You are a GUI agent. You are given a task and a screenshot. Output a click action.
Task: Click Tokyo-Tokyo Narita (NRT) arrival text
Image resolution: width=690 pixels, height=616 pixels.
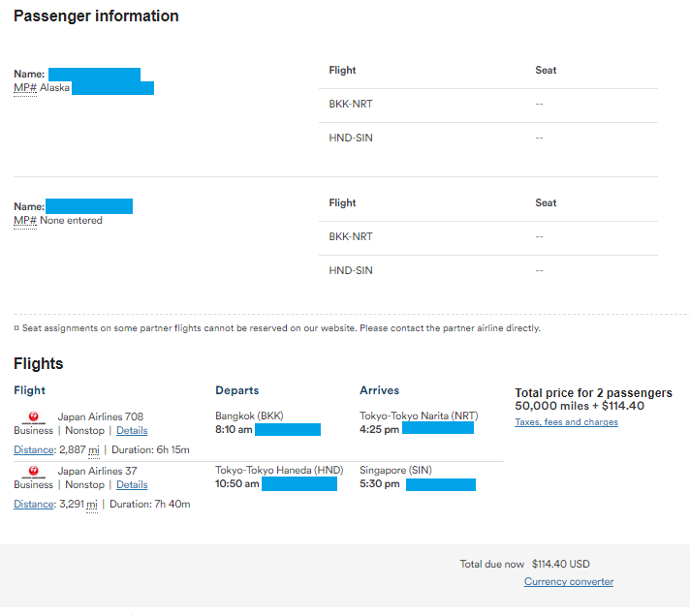(419, 416)
